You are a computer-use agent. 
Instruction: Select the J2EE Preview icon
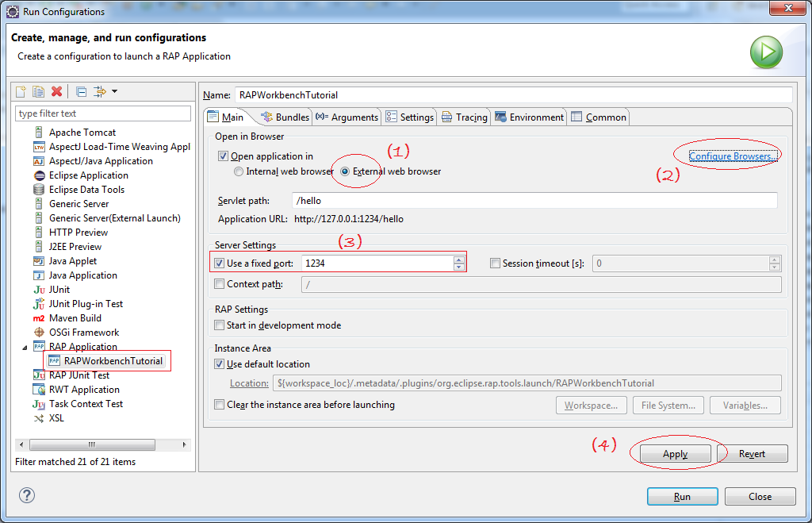[39, 247]
